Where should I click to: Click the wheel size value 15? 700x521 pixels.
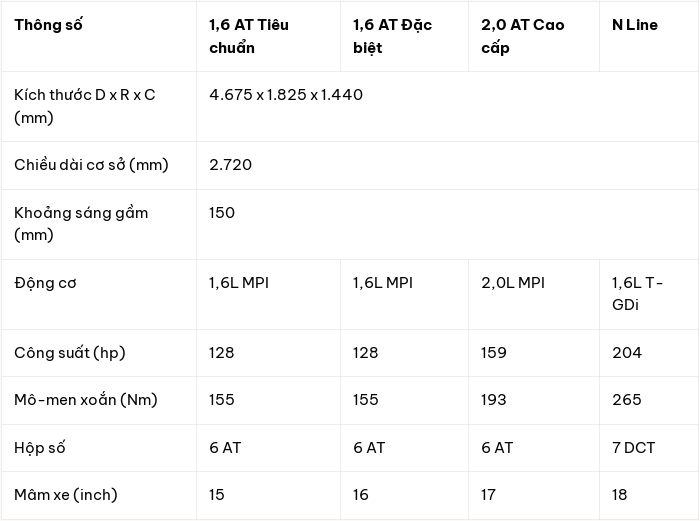pyautogui.click(x=217, y=495)
